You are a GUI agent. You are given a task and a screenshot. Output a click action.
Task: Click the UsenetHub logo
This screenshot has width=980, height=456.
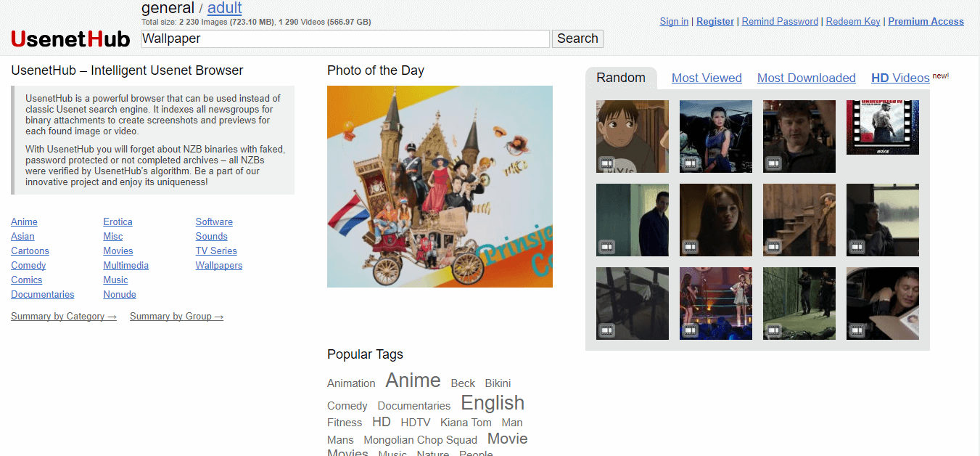pyautogui.click(x=70, y=38)
